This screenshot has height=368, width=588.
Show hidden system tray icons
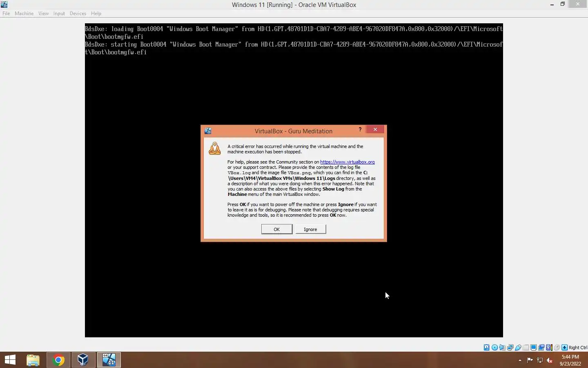click(x=520, y=360)
